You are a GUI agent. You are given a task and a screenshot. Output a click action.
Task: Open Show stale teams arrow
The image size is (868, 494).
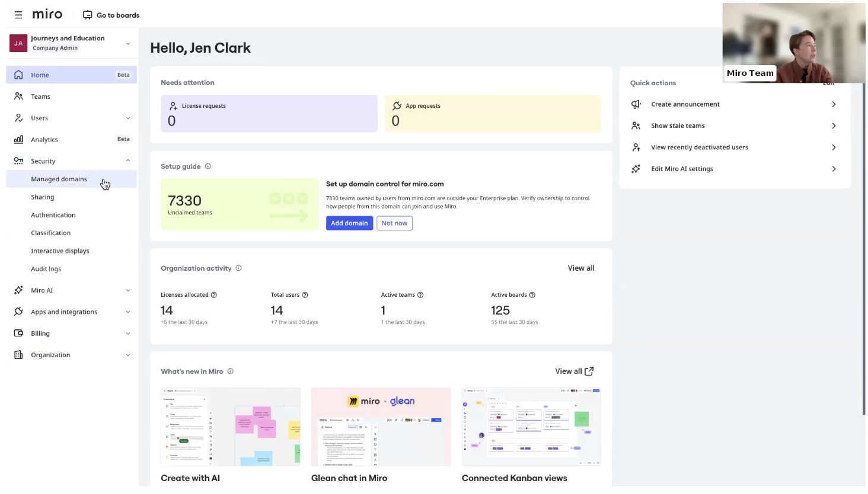click(834, 126)
